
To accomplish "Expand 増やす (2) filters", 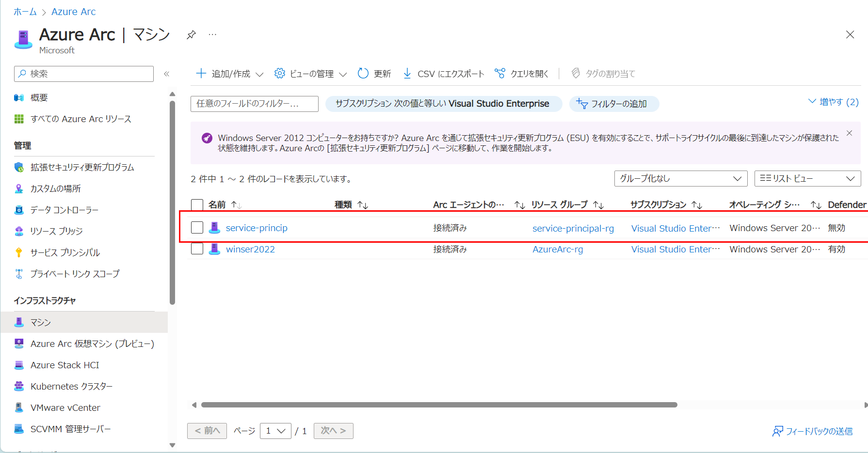I will tap(833, 102).
